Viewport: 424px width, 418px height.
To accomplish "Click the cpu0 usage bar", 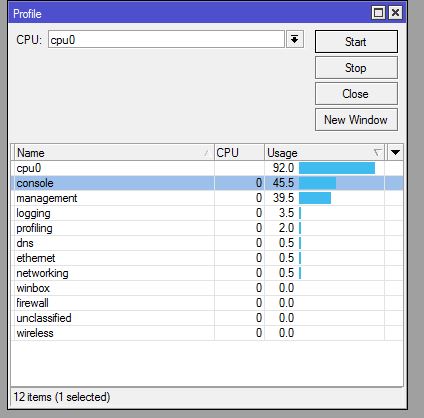I will 337,168.
